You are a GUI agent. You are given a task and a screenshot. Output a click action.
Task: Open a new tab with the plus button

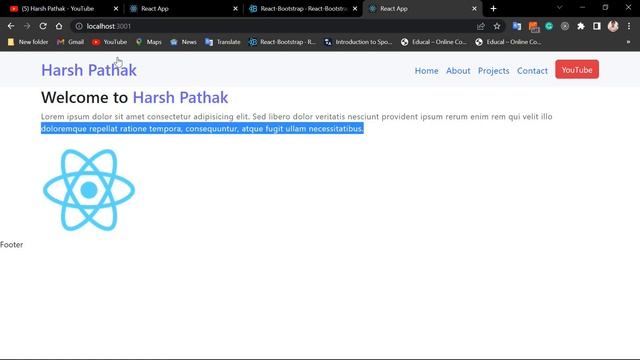tap(493, 9)
